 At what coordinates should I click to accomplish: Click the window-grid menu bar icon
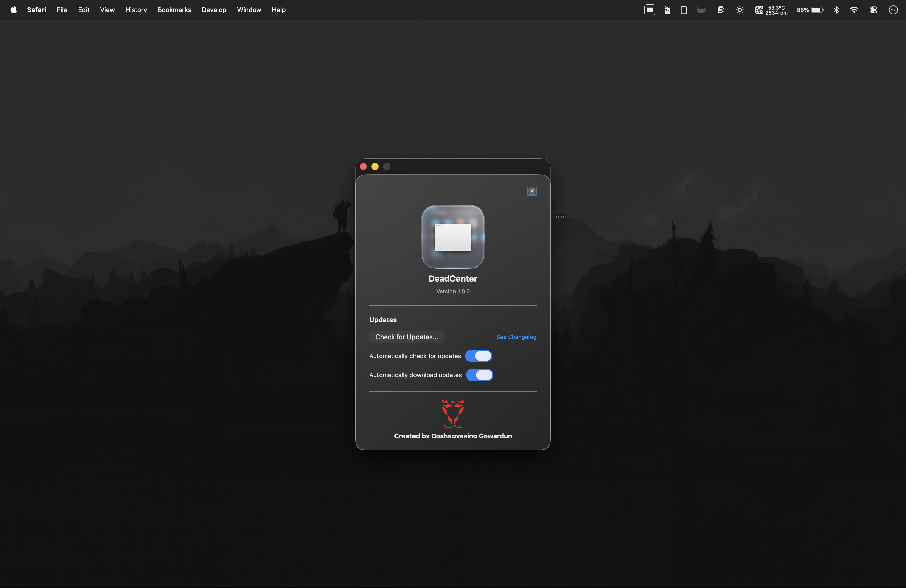coord(650,10)
